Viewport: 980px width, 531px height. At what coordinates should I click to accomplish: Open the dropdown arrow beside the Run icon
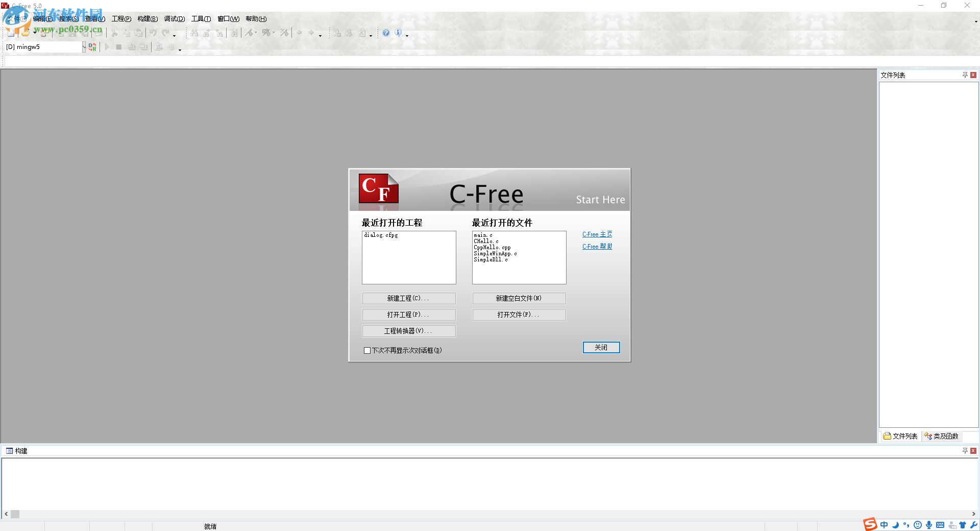coord(180,49)
